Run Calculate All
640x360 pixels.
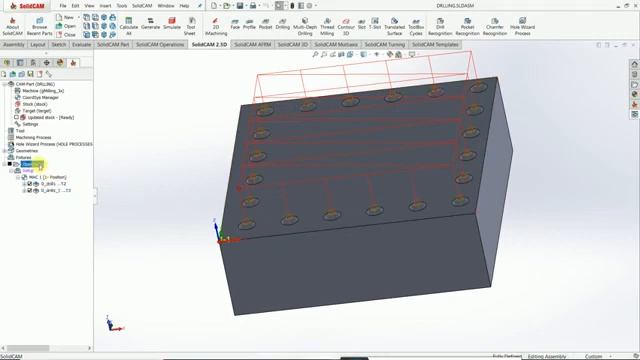pos(129,27)
